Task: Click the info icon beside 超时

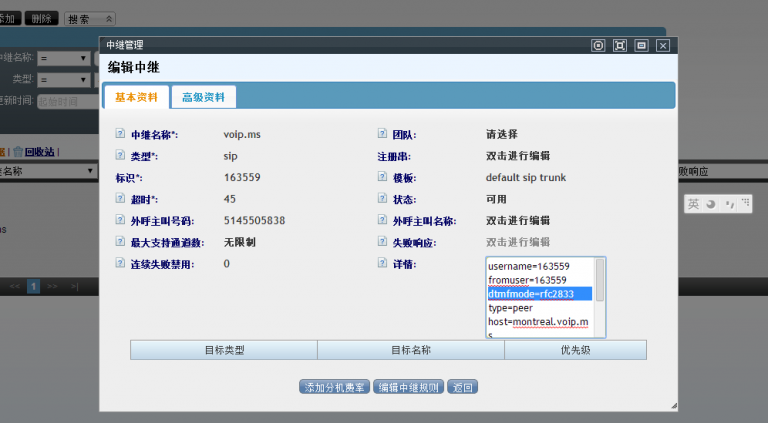Action: (121, 199)
